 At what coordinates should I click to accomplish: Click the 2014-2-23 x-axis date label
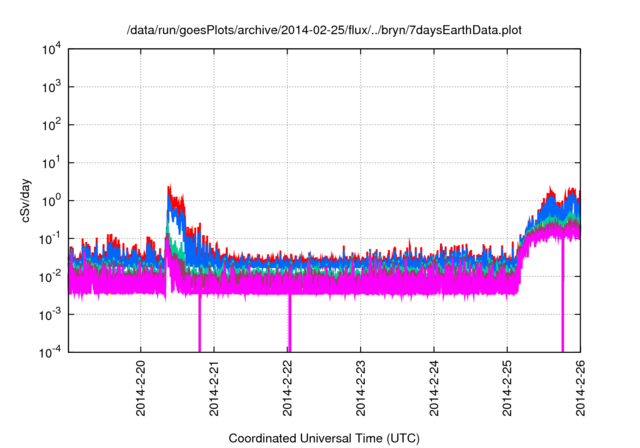tap(360, 388)
